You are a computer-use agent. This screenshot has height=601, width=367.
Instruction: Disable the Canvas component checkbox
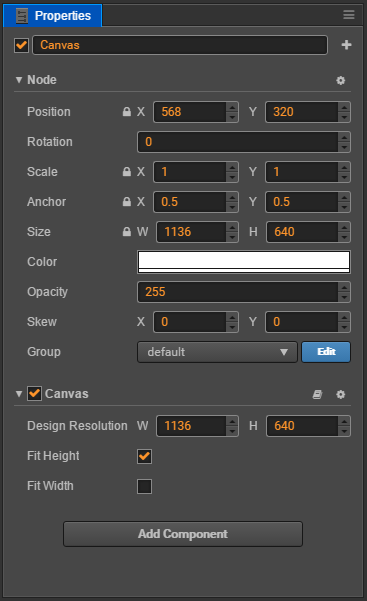[x=35, y=394]
